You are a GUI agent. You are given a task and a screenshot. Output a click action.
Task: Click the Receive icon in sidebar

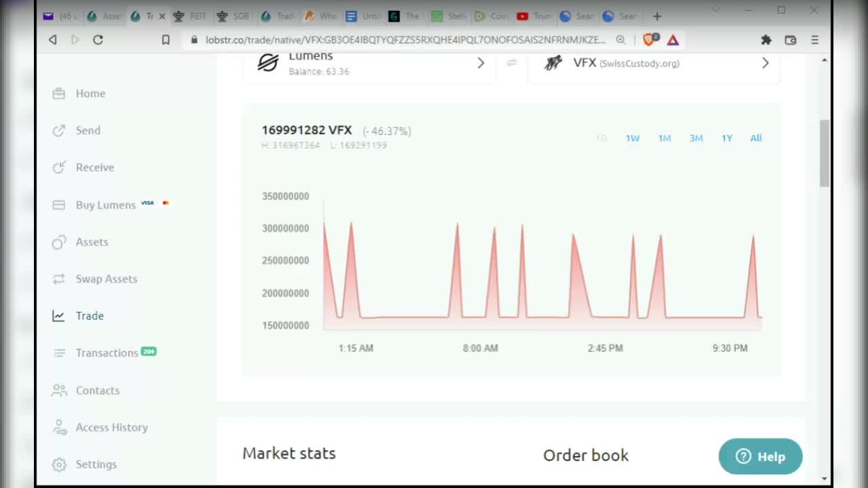pos(59,167)
